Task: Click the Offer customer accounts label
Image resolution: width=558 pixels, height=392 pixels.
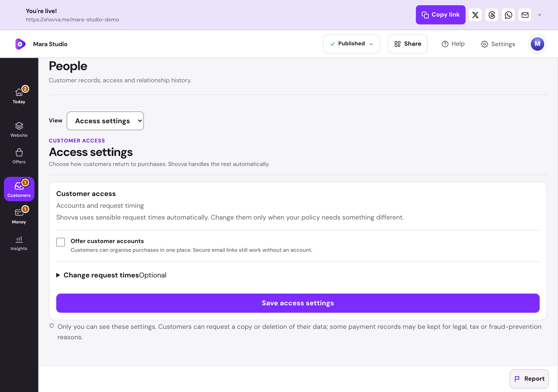Action: pos(107,241)
